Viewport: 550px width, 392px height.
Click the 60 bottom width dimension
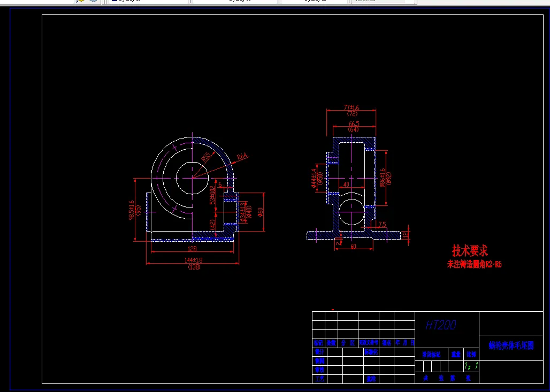[x=353, y=247]
